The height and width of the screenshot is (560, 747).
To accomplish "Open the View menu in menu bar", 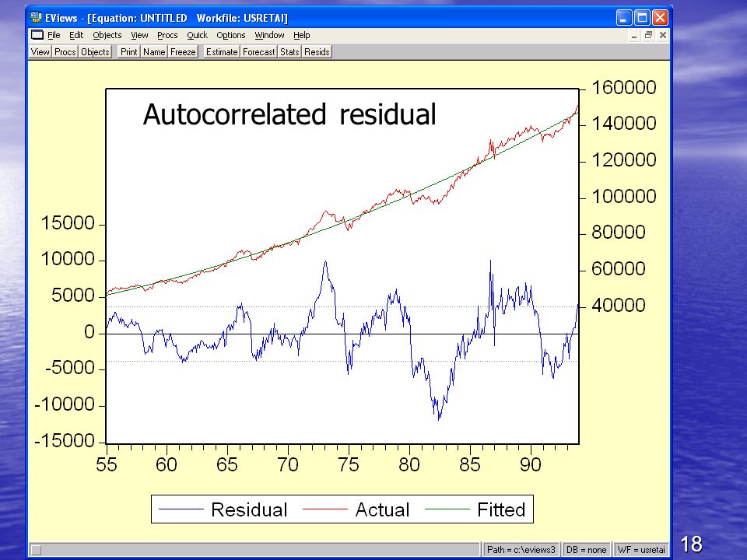I will (x=139, y=35).
